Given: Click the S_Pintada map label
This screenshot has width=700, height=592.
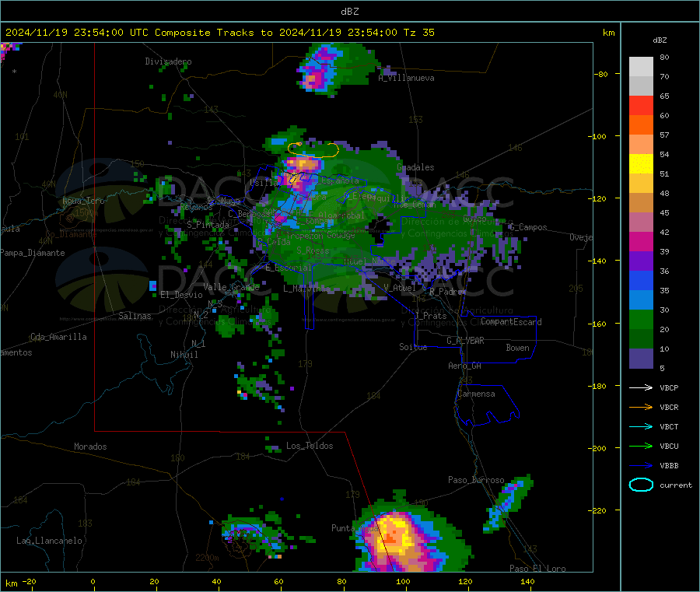Looking at the screenshot, I should coord(208,225).
